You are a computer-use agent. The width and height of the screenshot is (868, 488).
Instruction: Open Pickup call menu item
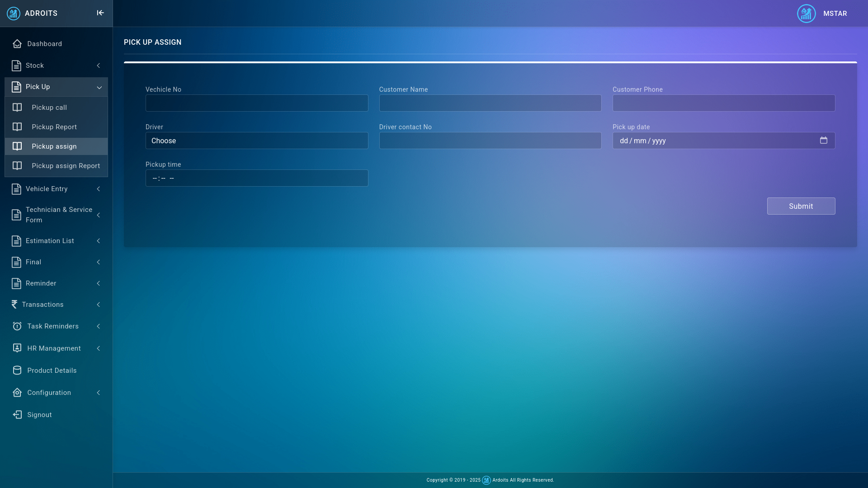point(49,108)
